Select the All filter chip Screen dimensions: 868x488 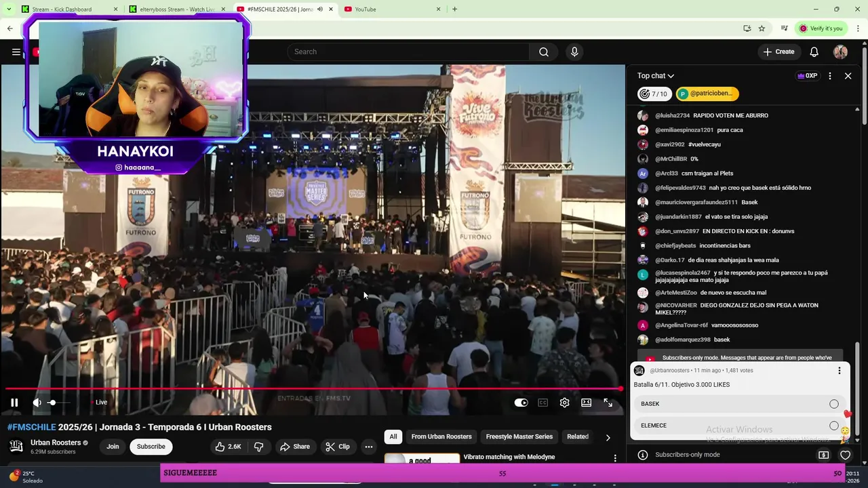pos(393,437)
